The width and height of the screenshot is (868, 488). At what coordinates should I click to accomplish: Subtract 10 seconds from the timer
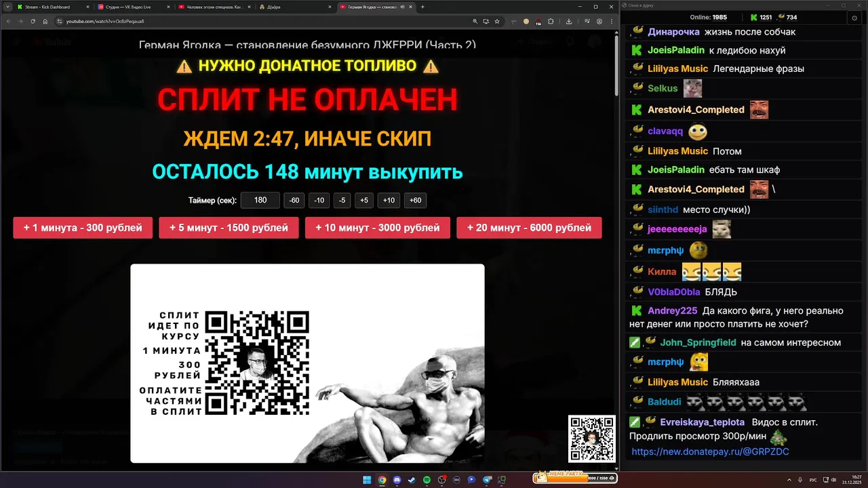[319, 200]
